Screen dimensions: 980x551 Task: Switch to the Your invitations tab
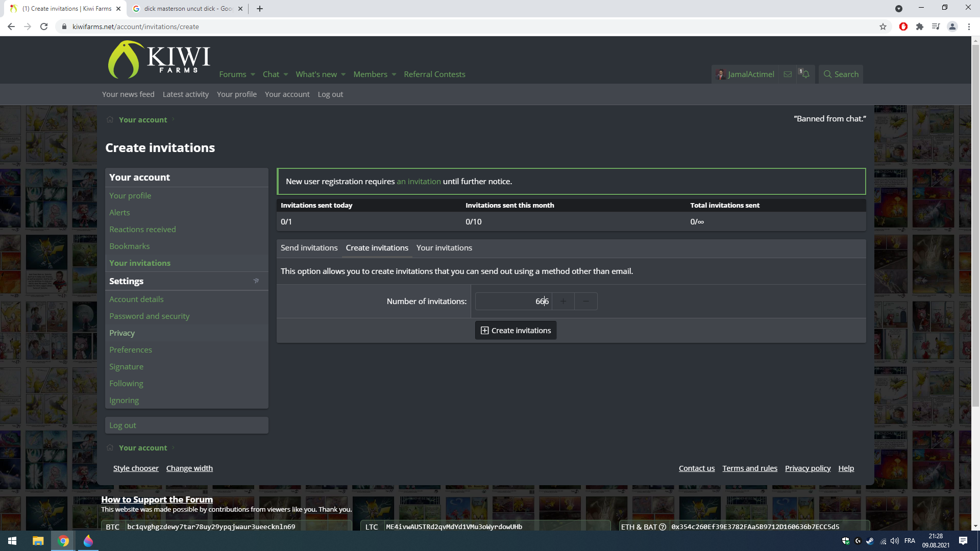click(x=445, y=248)
